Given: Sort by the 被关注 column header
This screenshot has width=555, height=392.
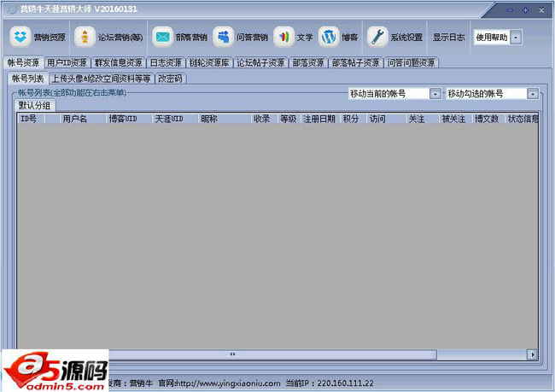Looking at the screenshot, I should pyautogui.click(x=456, y=119).
